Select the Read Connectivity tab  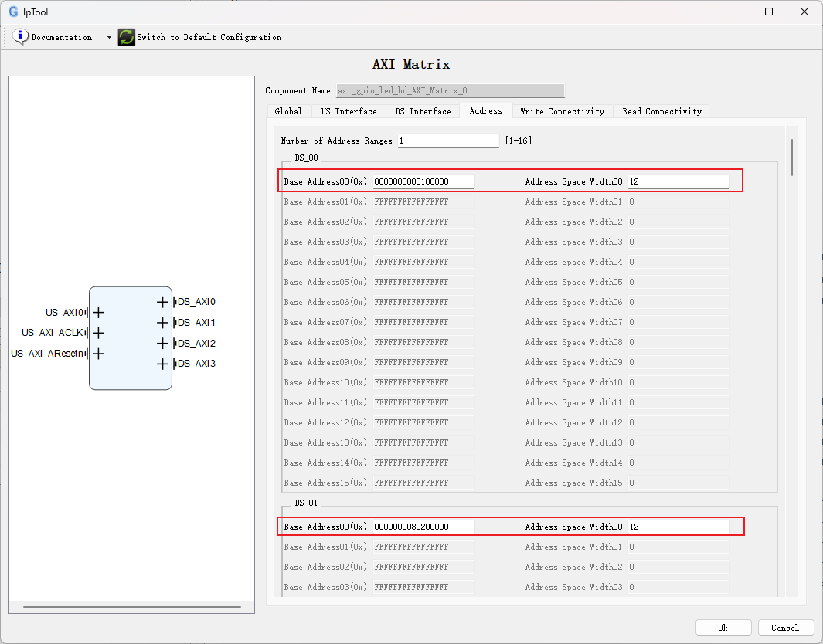coord(661,111)
